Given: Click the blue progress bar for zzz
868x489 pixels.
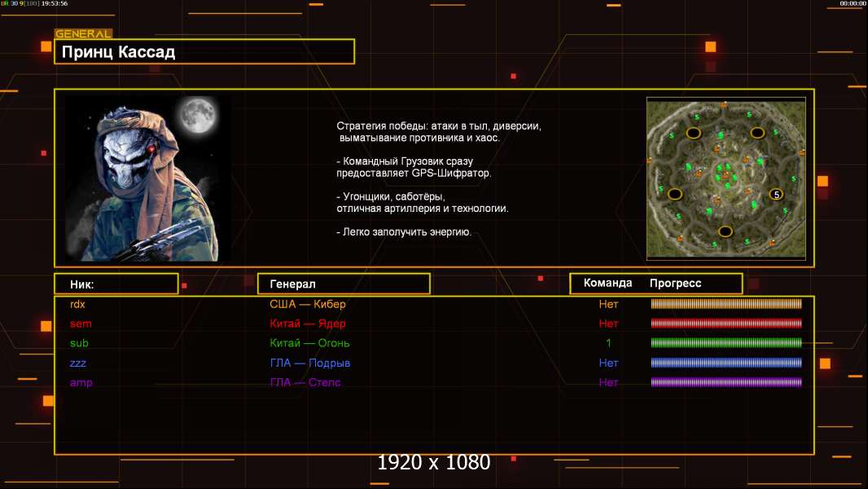Looking at the screenshot, I should [726, 363].
